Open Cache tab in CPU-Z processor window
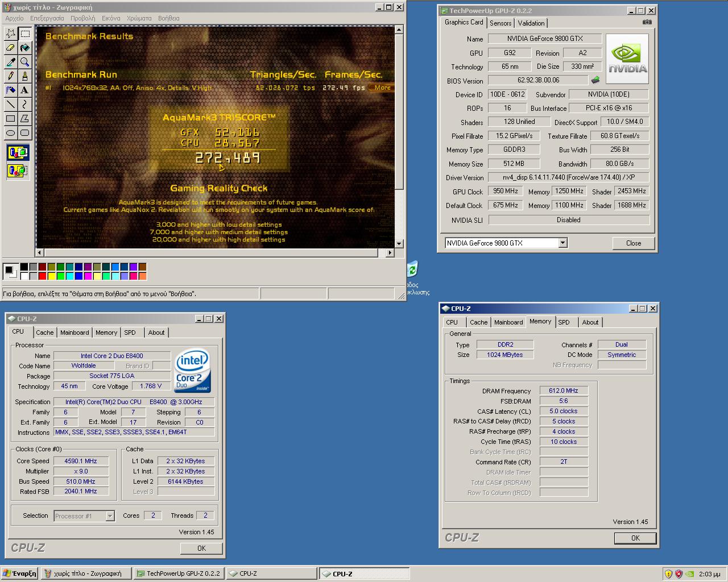Screen dimensions: 728x582 pyautogui.click(x=45, y=333)
